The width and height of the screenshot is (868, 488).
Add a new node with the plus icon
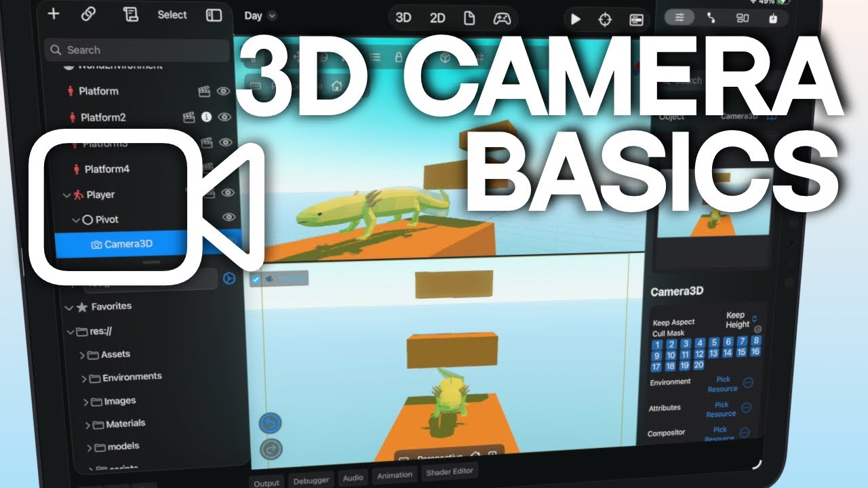click(54, 14)
